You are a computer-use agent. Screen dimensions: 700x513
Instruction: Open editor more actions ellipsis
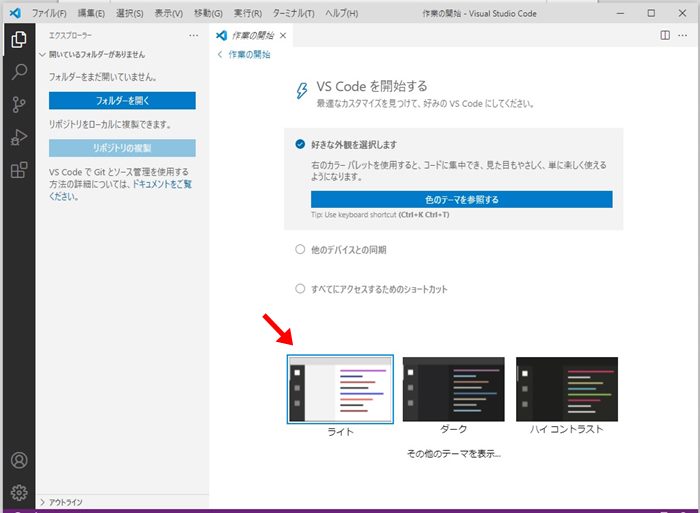(x=683, y=35)
